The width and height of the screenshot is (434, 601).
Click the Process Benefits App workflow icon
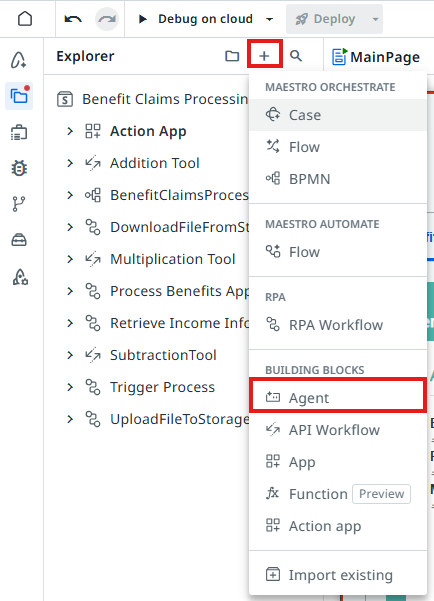point(93,291)
